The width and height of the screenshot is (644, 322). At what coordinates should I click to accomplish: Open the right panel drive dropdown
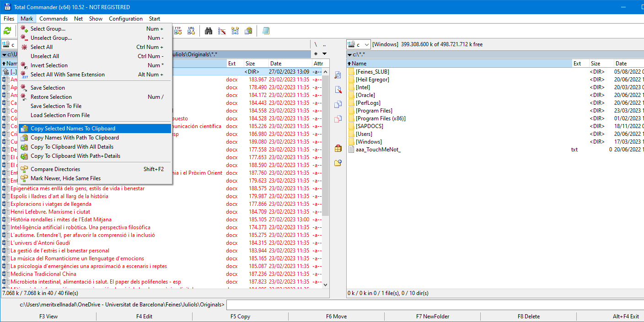point(359,44)
